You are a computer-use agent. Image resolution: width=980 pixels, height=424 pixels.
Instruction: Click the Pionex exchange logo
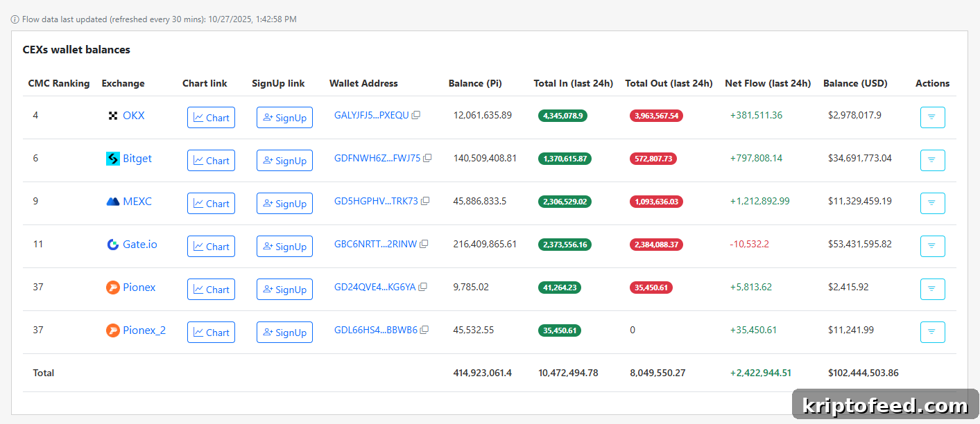click(x=113, y=288)
